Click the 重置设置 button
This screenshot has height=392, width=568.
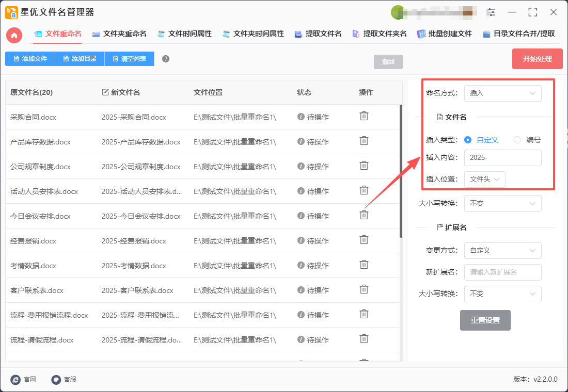[x=485, y=320]
